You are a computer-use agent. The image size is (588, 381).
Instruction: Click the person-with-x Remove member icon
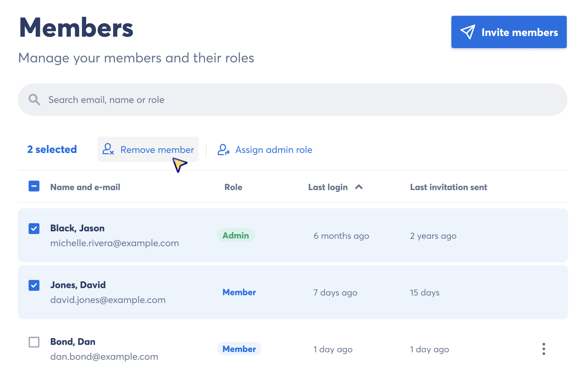109,150
